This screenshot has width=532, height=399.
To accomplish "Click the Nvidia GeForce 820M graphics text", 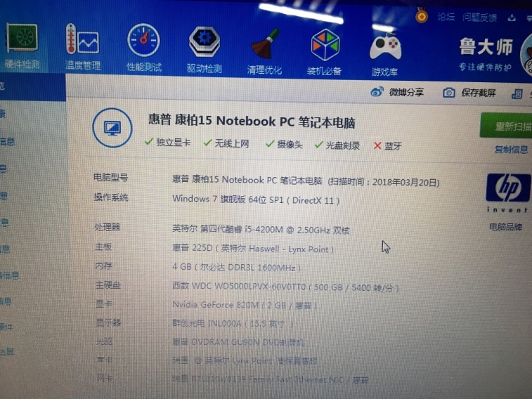I will click(245, 305).
